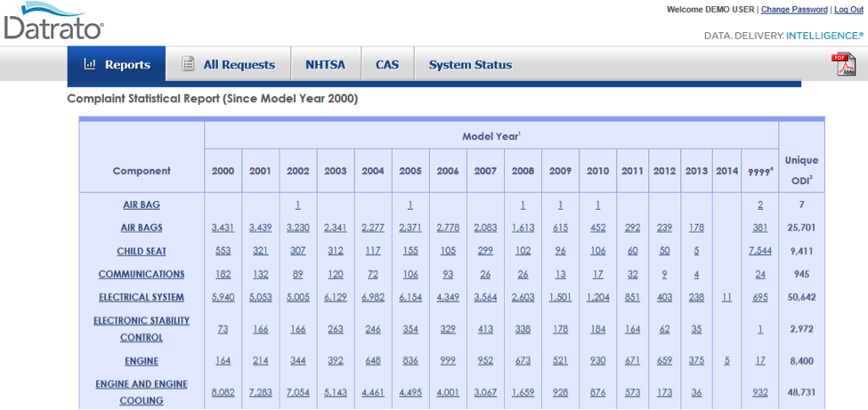
Task: Open the Reports tab
Action: click(x=117, y=65)
